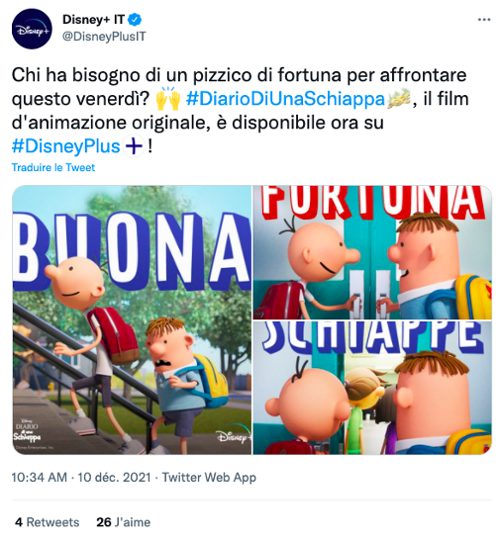500x541 pixels.
Task: Open the SCHIAPPE image thumbnail
Action: coord(372,387)
